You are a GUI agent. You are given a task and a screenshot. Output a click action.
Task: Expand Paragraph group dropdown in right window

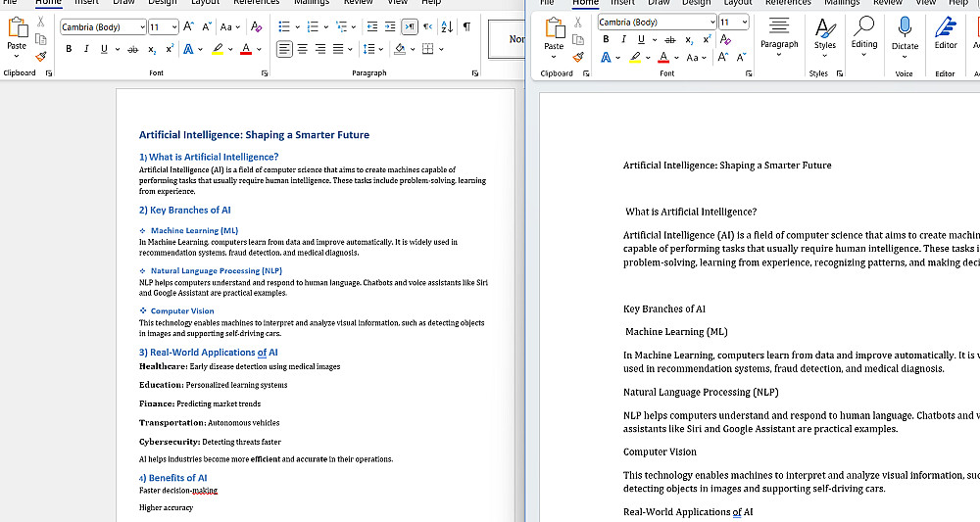point(779,55)
